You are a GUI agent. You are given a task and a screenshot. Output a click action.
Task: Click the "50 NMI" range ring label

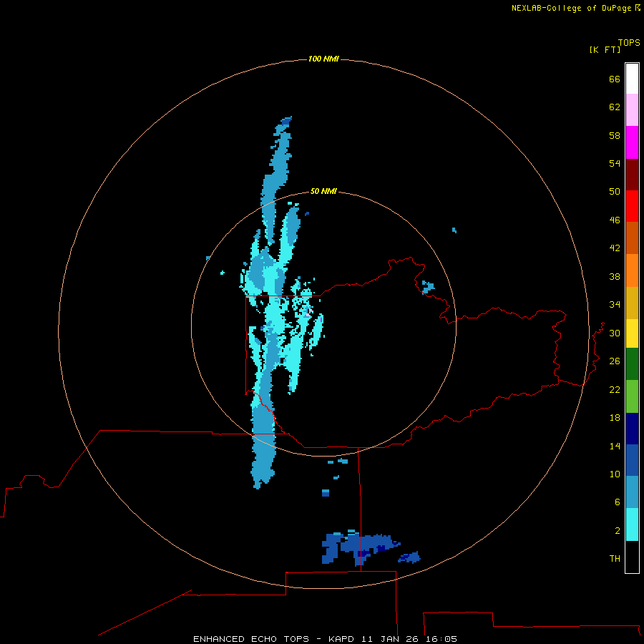pyautogui.click(x=323, y=191)
